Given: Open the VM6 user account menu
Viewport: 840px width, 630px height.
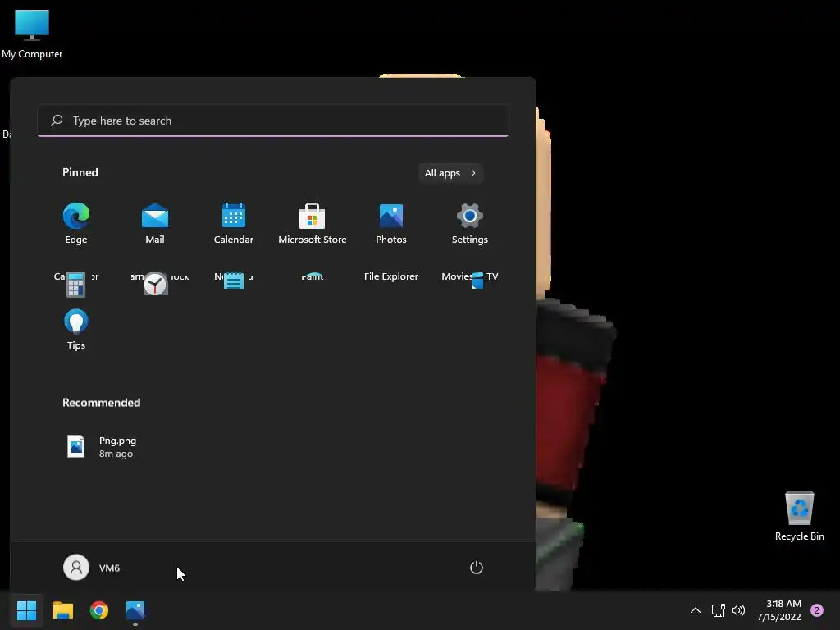Looking at the screenshot, I should pos(92,568).
